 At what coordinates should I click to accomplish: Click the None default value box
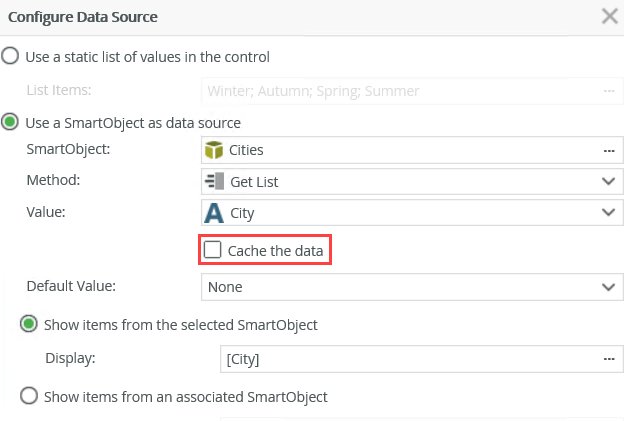400,287
